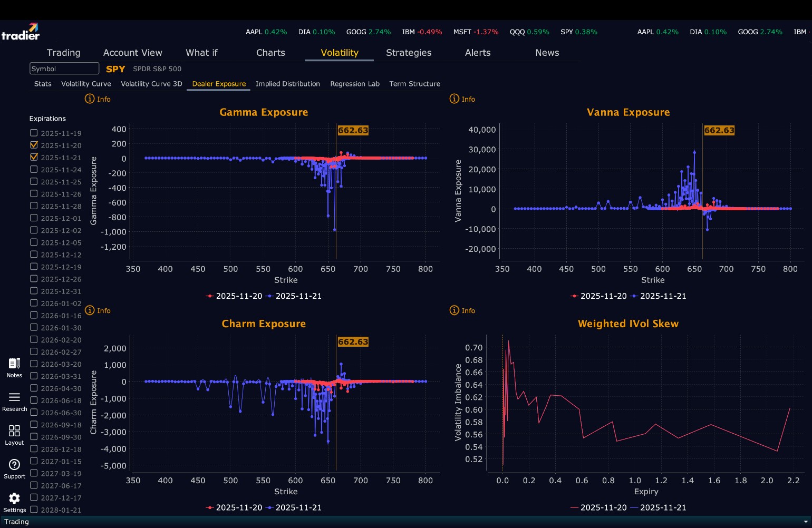The image size is (812, 528).
Task: Toggle 2025-11-20 series in Gamma Exposure legend
Action: 234,296
